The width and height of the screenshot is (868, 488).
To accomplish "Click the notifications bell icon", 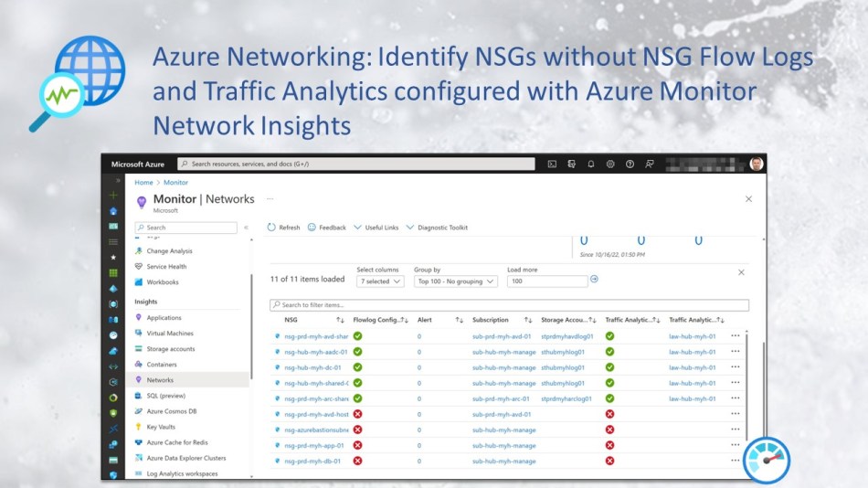I will [x=590, y=164].
